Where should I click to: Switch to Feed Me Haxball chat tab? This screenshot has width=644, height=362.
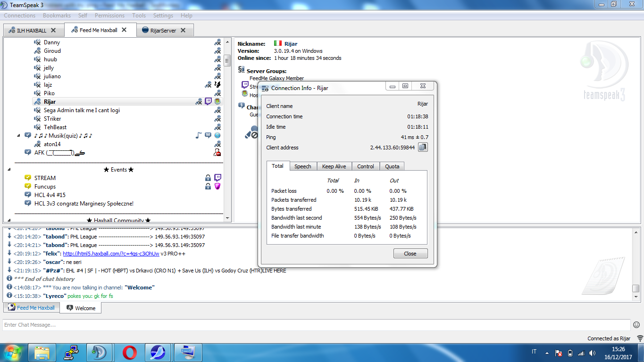[32, 308]
